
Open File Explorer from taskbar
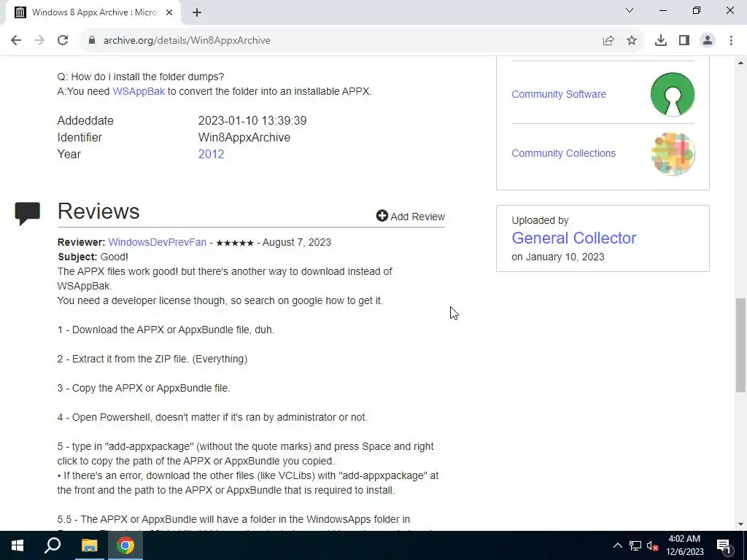pyautogui.click(x=89, y=545)
